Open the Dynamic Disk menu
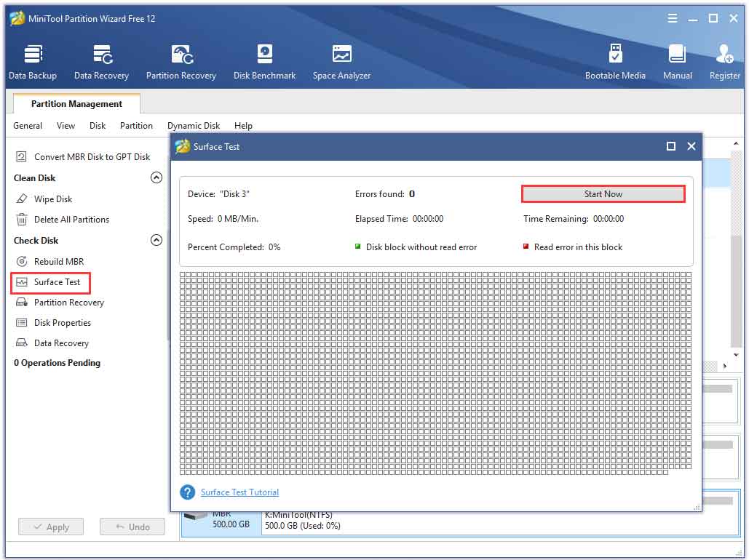The width and height of the screenshot is (749, 560). pos(194,126)
